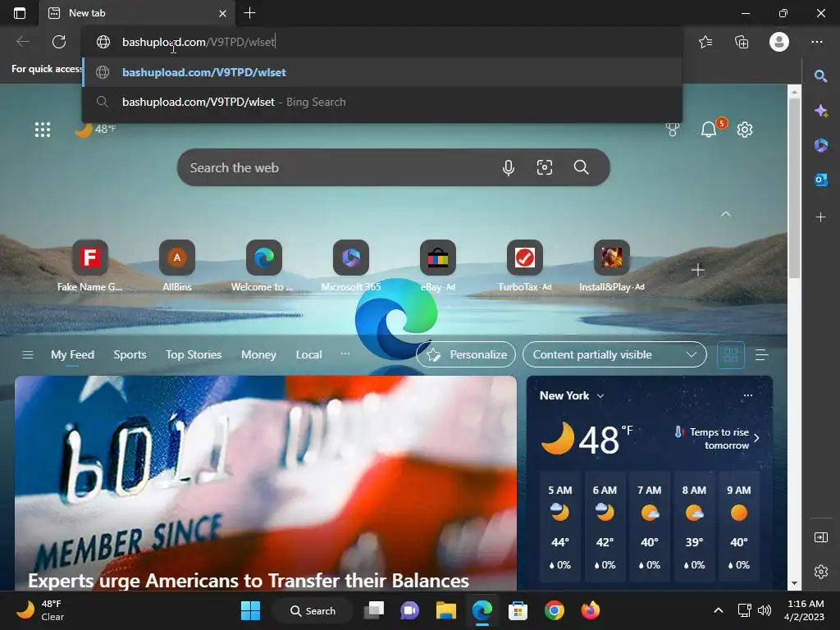Expand Temps to rise tomorrow arrow
840x630 pixels.
756,438
